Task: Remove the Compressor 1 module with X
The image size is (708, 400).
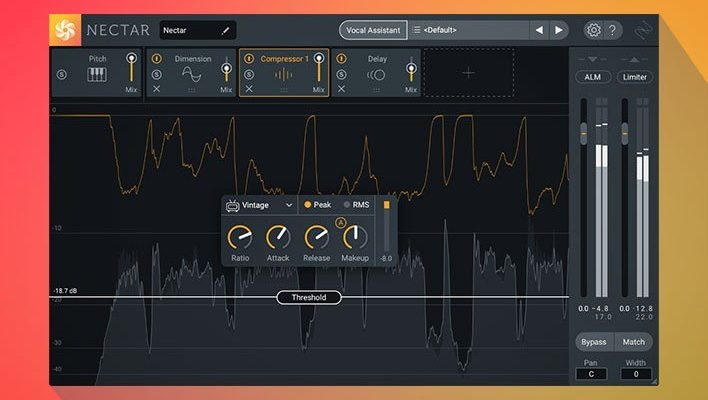Action: click(249, 90)
